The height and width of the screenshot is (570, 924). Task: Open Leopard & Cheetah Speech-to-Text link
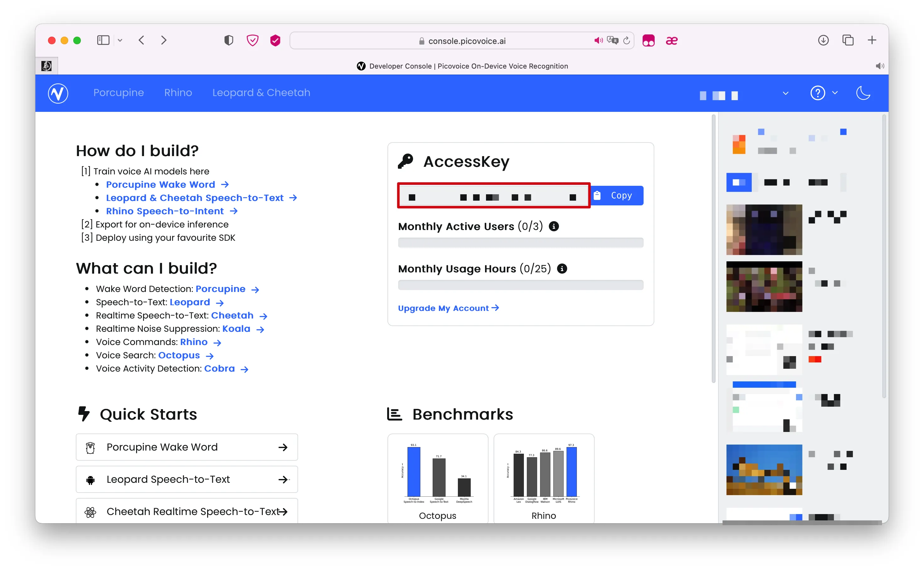click(x=201, y=198)
